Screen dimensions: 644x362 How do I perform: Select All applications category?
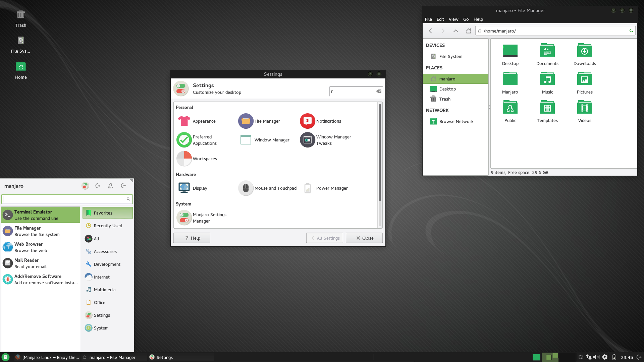(108, 239)
